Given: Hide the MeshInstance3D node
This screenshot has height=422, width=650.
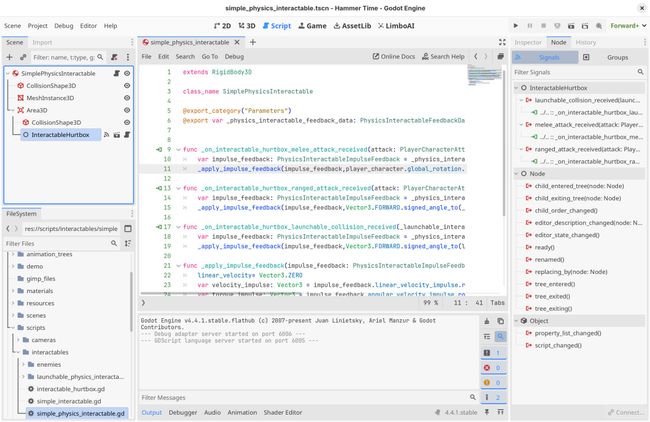Looking at the screenshot, I should coord(127,98).
